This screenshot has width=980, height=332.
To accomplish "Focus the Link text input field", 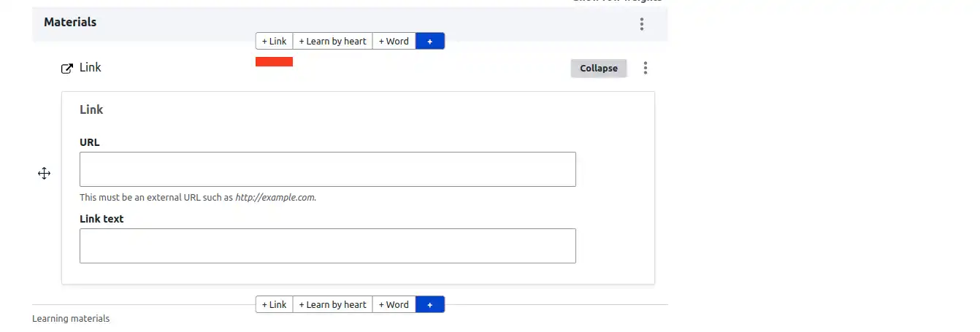I will click(327, 246).
